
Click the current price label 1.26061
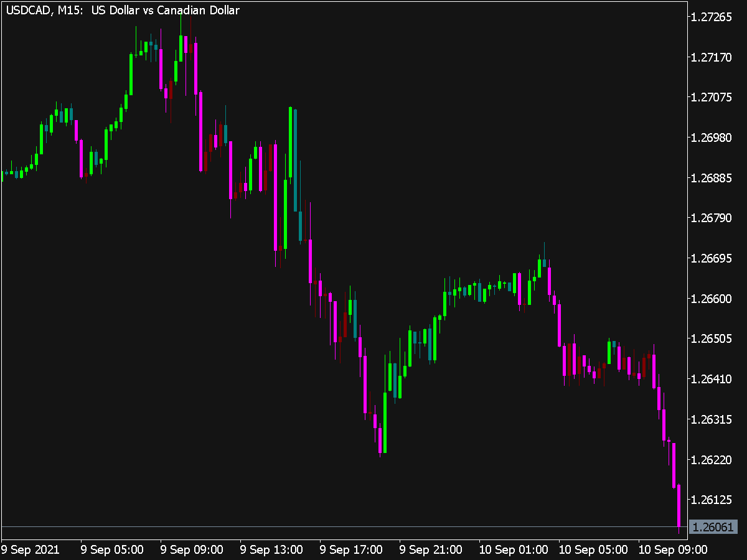(x=714, y=527)
